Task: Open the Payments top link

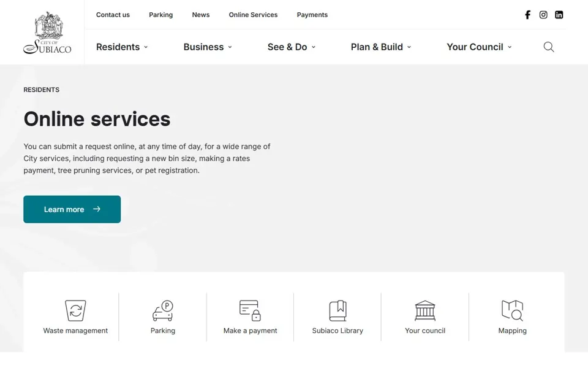Action: [312, 15]
